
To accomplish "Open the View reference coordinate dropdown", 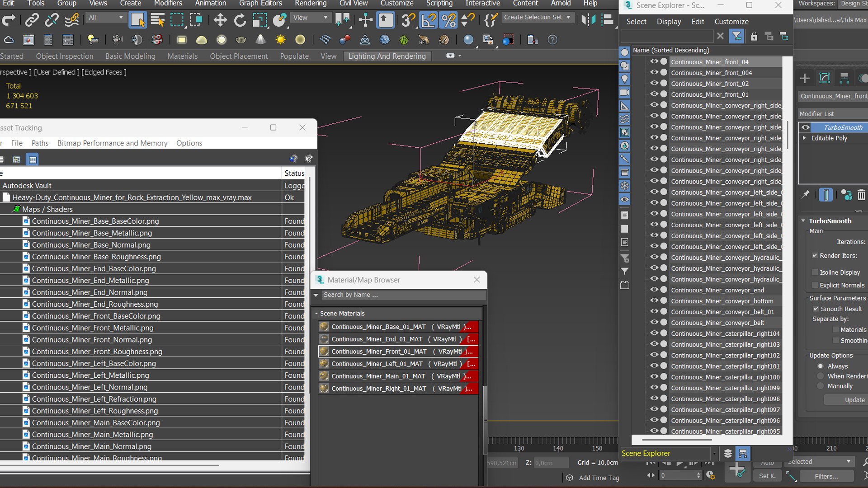I will coord(310,18).
